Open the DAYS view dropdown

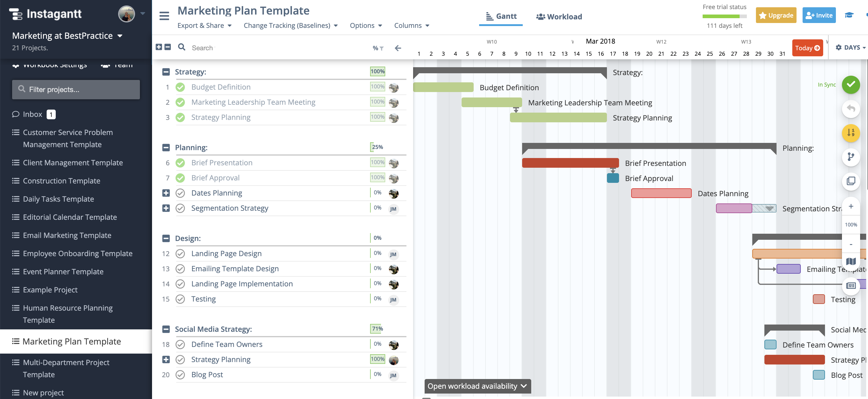850,48
